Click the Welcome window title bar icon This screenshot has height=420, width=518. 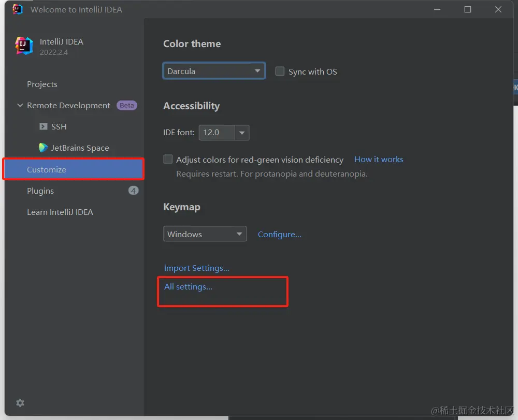[x=17, y=9]
